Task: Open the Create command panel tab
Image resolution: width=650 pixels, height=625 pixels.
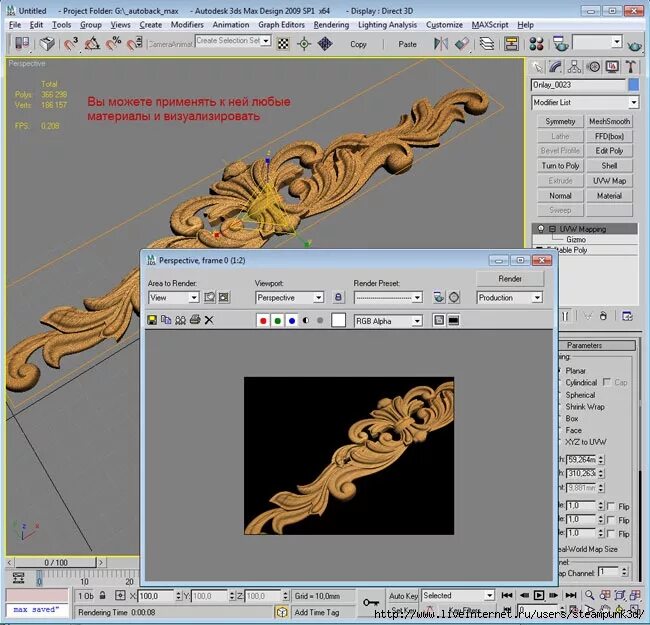Action: click(538, 67)
